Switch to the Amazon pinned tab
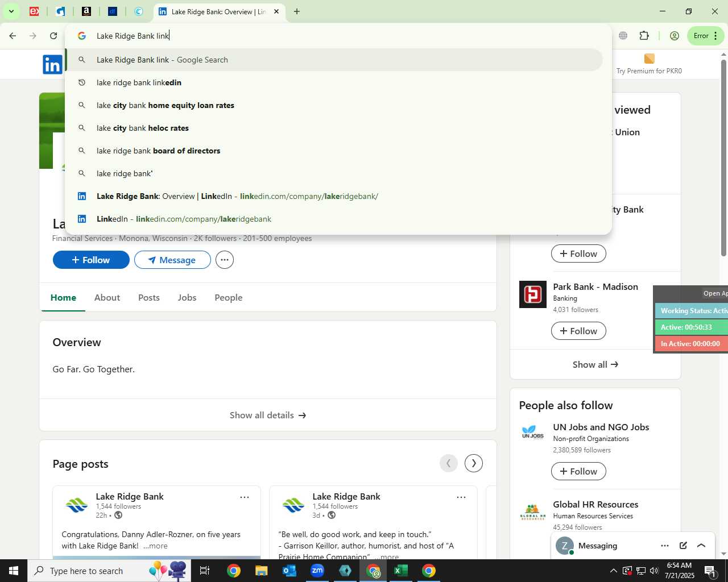 [x=86, y=11]
